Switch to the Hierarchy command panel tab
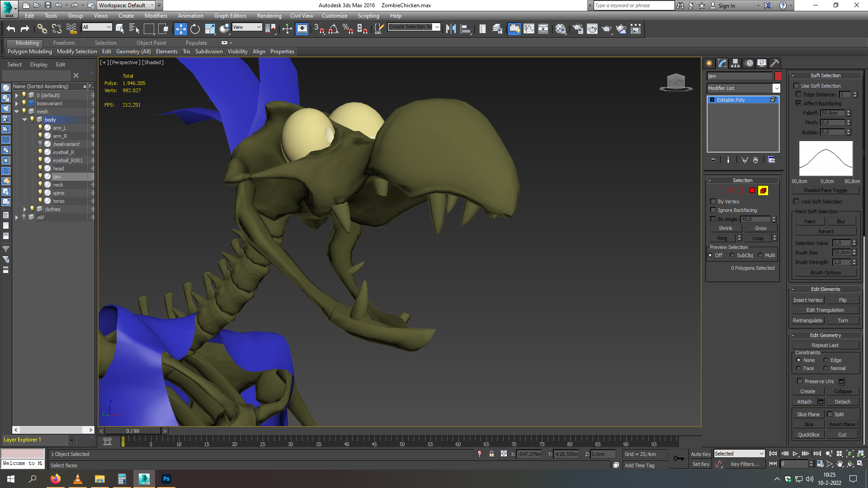868x488 pixels. tap(736, 63)
